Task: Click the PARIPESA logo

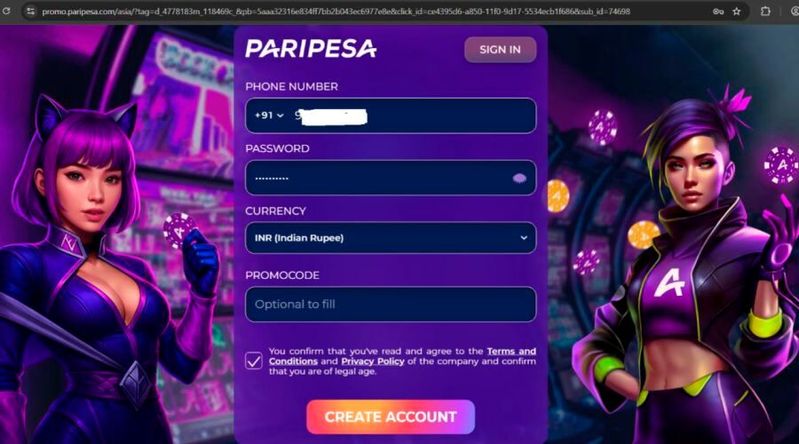Action: [311, 49]
